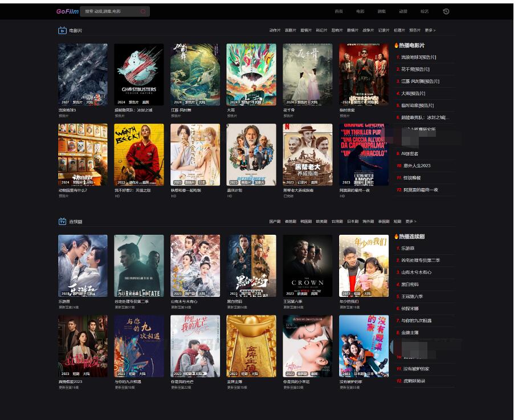Screen dimensions: 518x420
Task: Go to the 动漫 navigation tab
Action: [403, 11]
